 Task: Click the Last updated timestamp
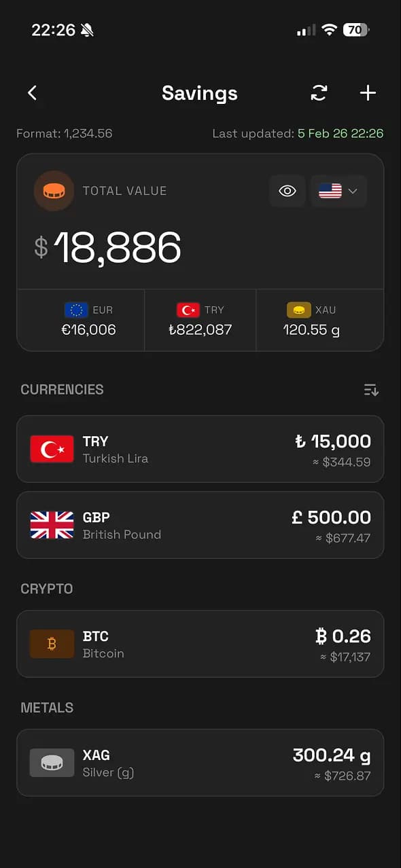(298, 133)
